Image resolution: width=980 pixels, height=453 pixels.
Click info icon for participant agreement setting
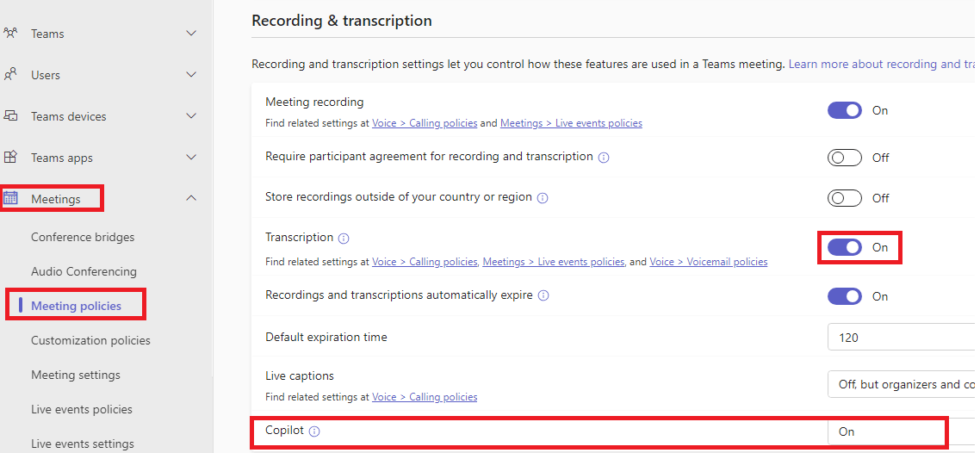point(604,158)
